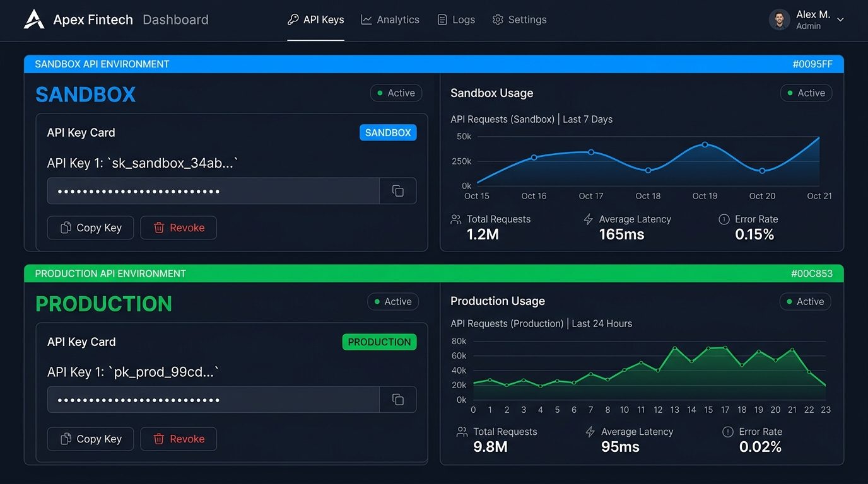The width and height of the screenshot is (868, 484).
Task: Click the Oct 20 data point on sandbox chart
Action: coord(762,171)
